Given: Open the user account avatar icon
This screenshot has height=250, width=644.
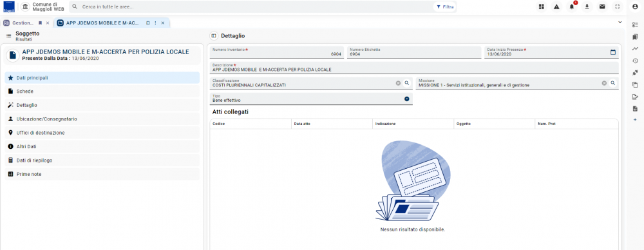Looking at the screenshot, I should (x=635, y=6).
